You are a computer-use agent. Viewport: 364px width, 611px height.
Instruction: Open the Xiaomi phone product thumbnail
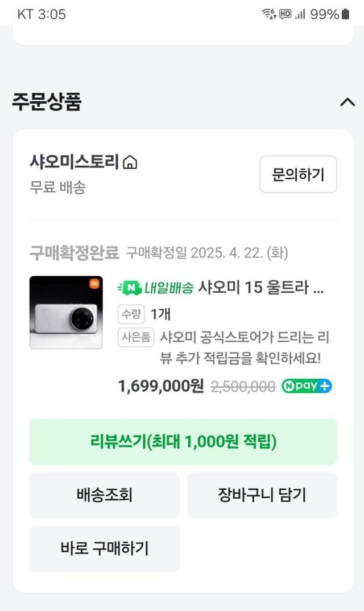pyautogui.click(x=66, y=313)
